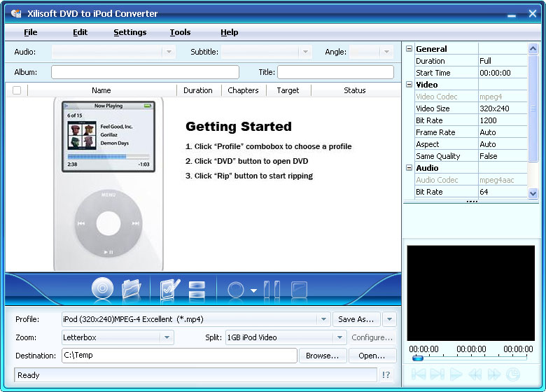This screenshot has height=392, width=546.
Task: Click the properties panel scroll up arrow
Action: click(x=533, y=49)
